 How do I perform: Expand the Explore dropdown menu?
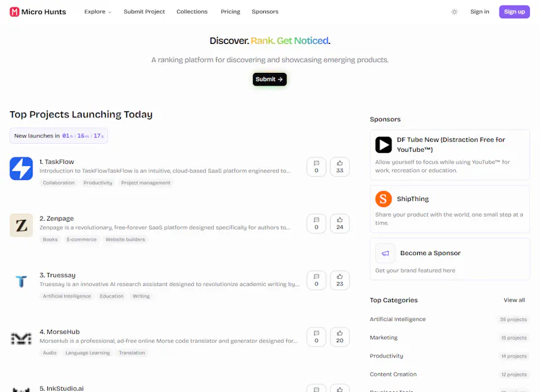pos(98,11)
